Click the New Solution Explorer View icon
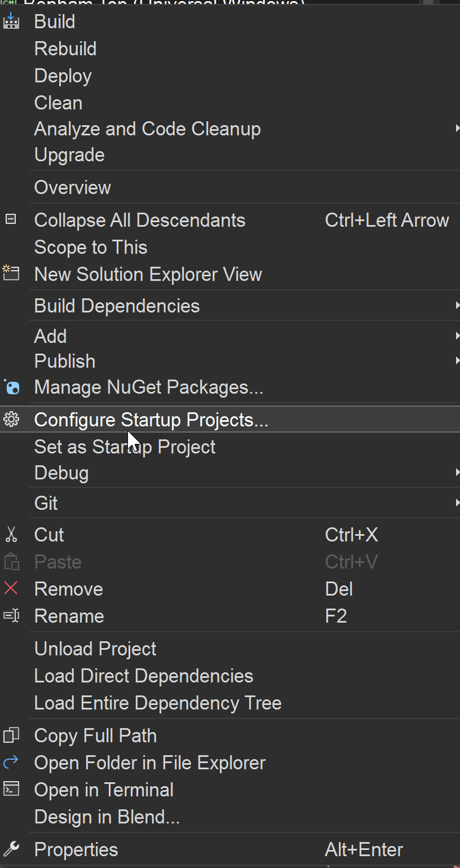The image size is (460, 868). point(11,273)
